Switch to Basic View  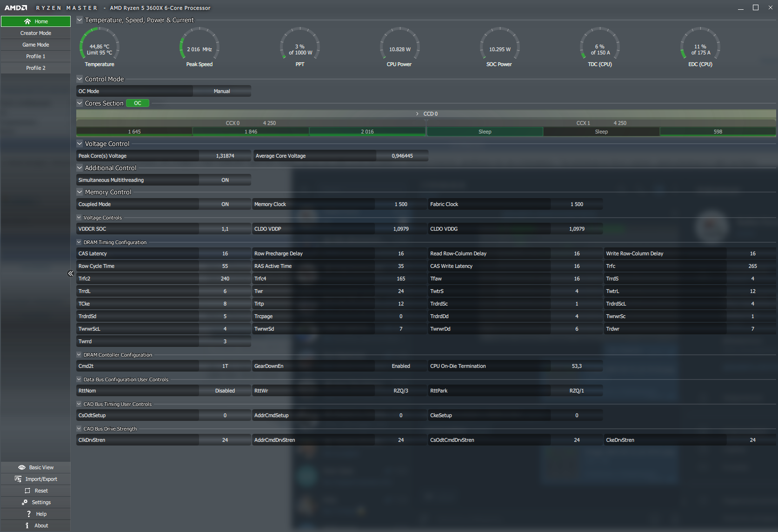(x=36, y=467)
